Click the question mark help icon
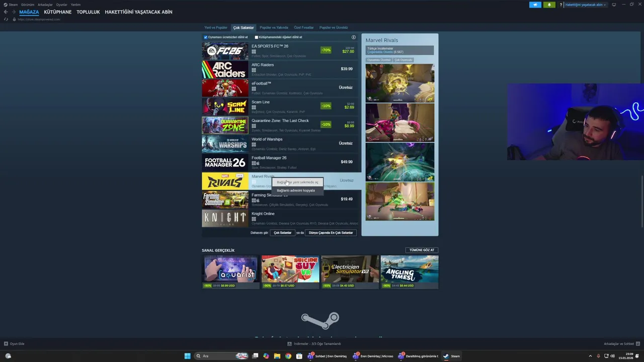Screen dimensions: 644x362 coord(561,5)
